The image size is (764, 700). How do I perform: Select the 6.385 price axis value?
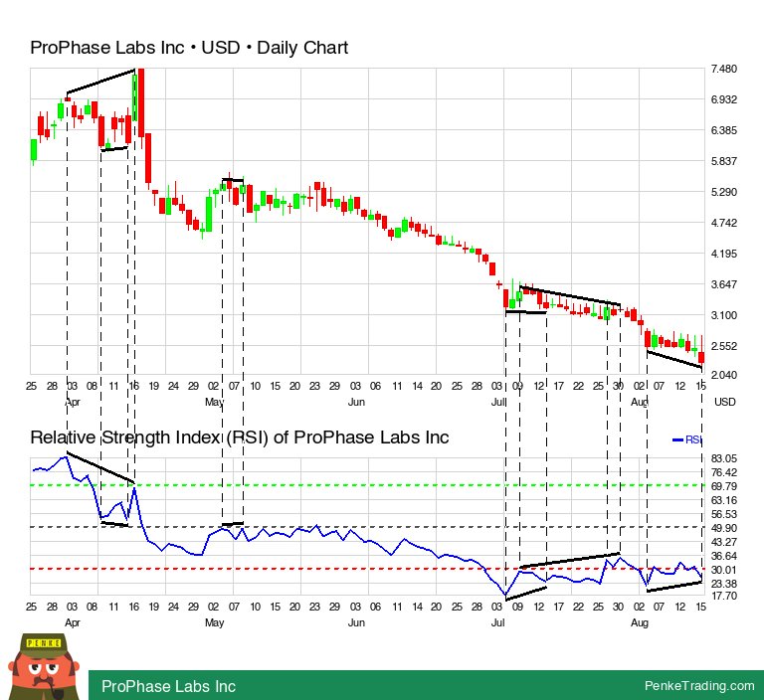pos(723,130)
